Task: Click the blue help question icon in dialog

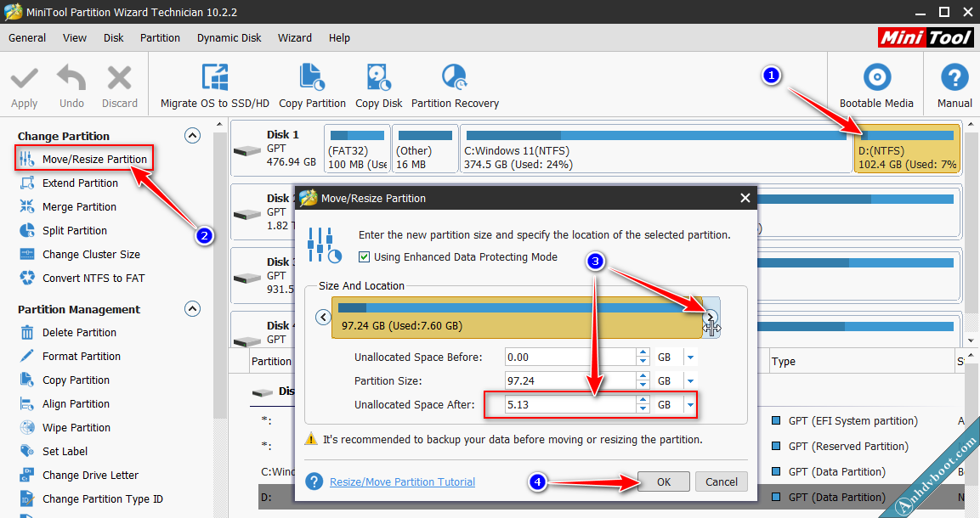Action: (x=314, y=481)
